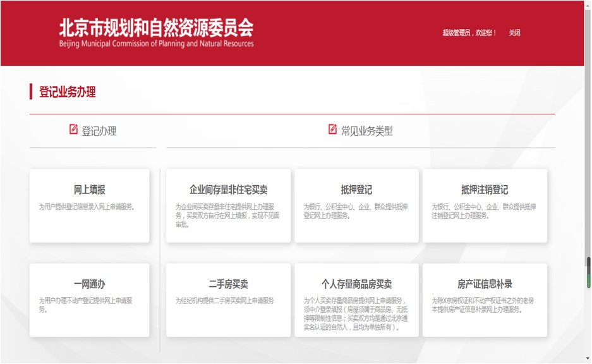592x364 pixels.
Task: Click the 北京市规划和自然资源委员会 logo title
Action: (156, 27)
